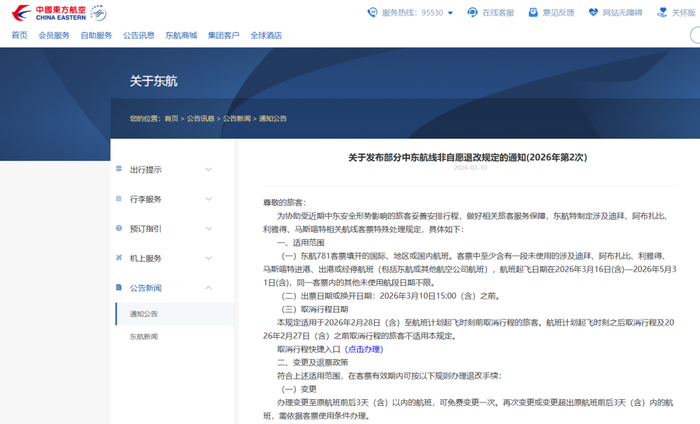Expand the 出行提示 section chevron
700x424 pixels.
click(208, 169)
